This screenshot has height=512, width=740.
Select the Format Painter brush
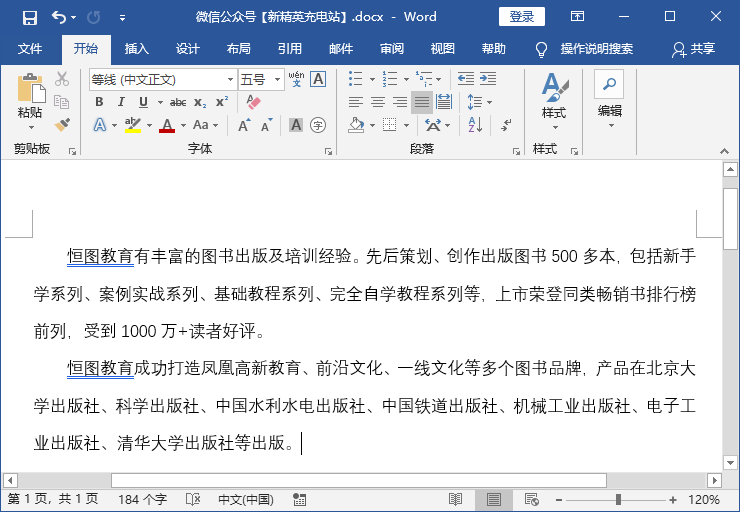62,124
